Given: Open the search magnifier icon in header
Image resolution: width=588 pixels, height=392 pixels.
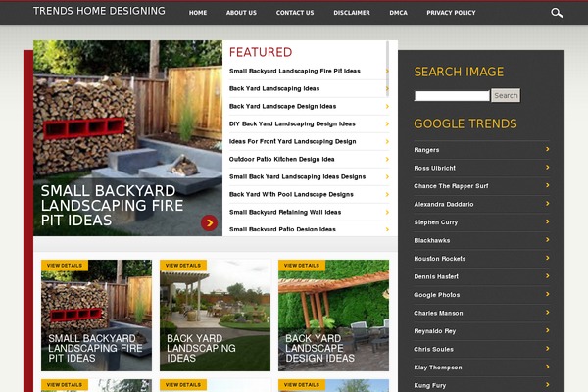Looking at the screenshot, I should 557,13.
